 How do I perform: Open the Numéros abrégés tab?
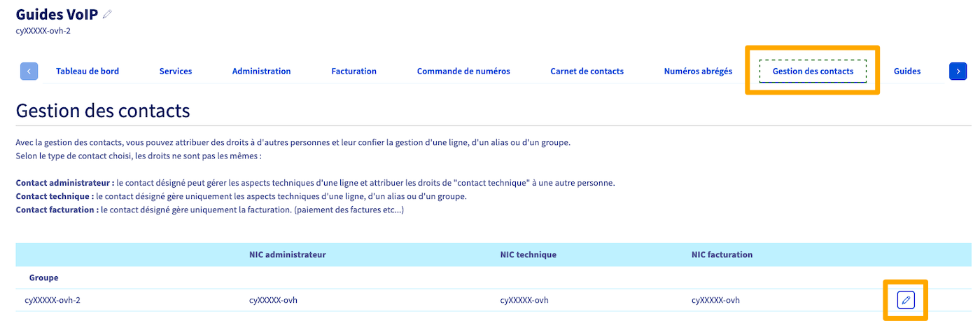coord(698,71)
